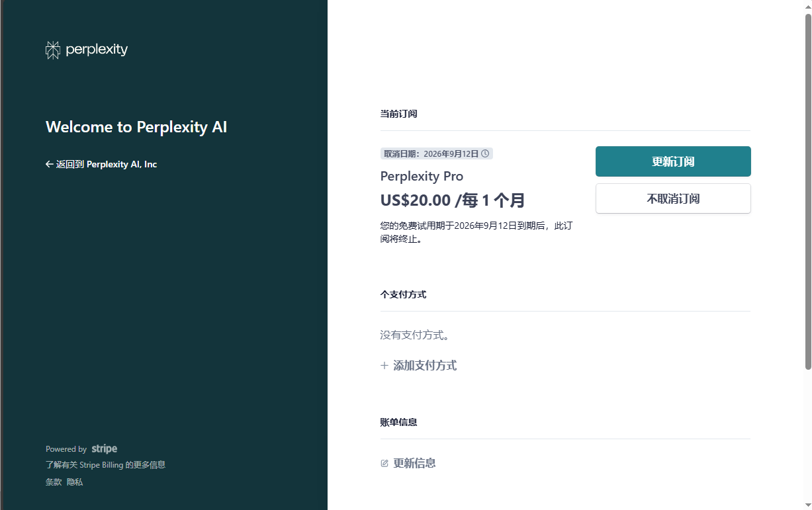
Task: Click the back arrow icon
Action: click(x=49, y=164)
